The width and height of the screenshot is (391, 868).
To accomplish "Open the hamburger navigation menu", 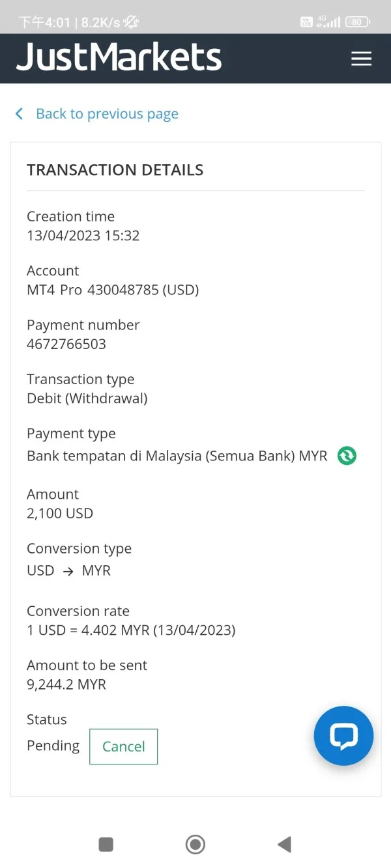I will pos(361,59).
